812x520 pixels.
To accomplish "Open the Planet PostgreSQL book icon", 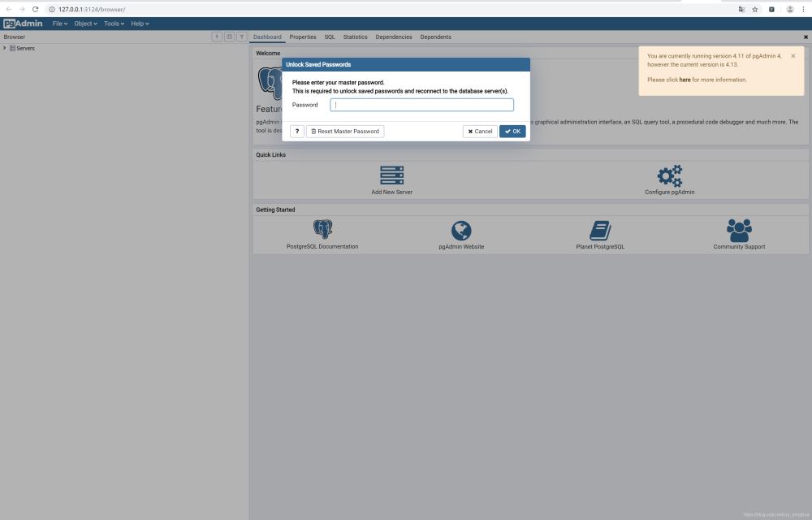I will pyautogui.click(x=600, y=230).
